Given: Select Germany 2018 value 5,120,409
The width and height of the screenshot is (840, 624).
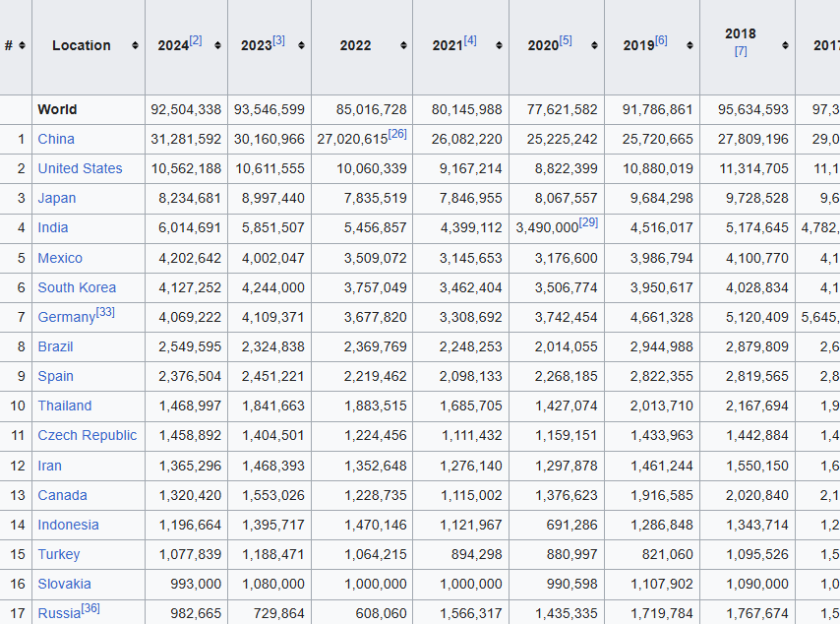Looking at the screenshot, I should (x=757, y=317).
